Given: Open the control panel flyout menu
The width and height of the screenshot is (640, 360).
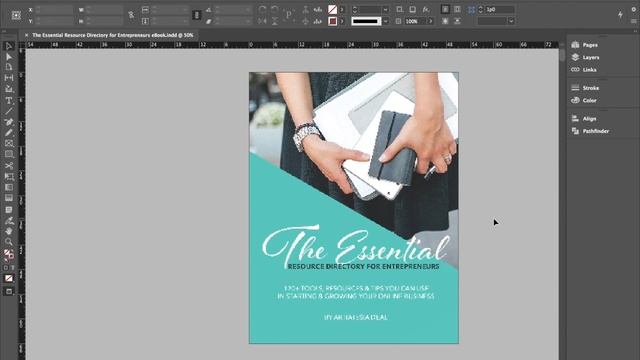Looking at the screenshot, I should pos(634,21).
